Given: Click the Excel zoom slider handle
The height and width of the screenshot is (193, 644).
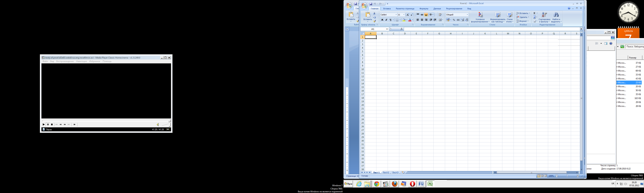Looking at the screenshot, I should 567,176.
